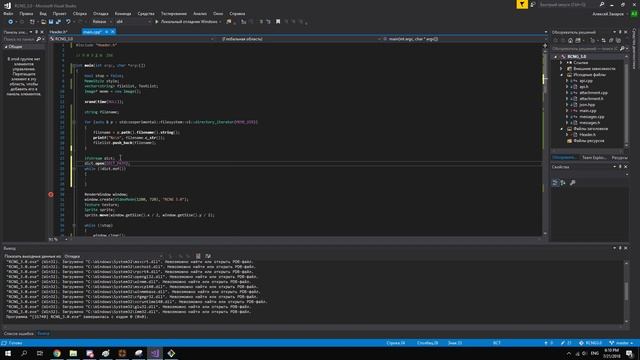Click the Undo toolbar icon
Screen dimensions: 640x360
(x=68, y=22)
